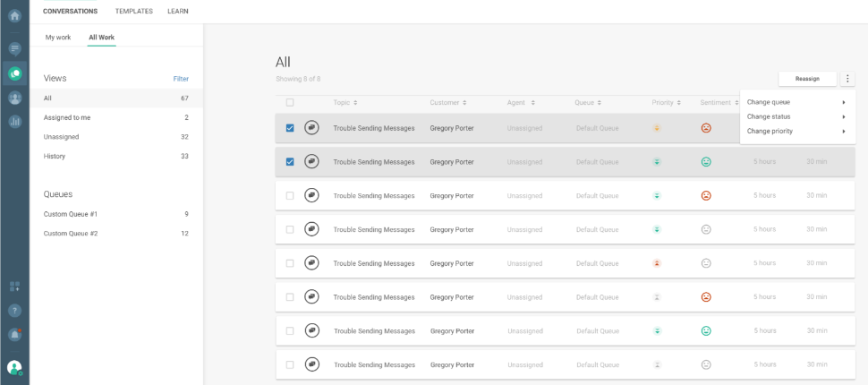This screenshot has height=385, width=868.
Task: Uncheck the first conversation row checkbox
Action: coord(290,128)
